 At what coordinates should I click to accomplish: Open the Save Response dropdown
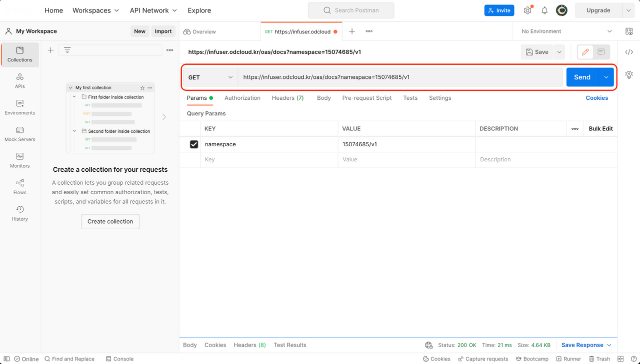tap(586, 345)
